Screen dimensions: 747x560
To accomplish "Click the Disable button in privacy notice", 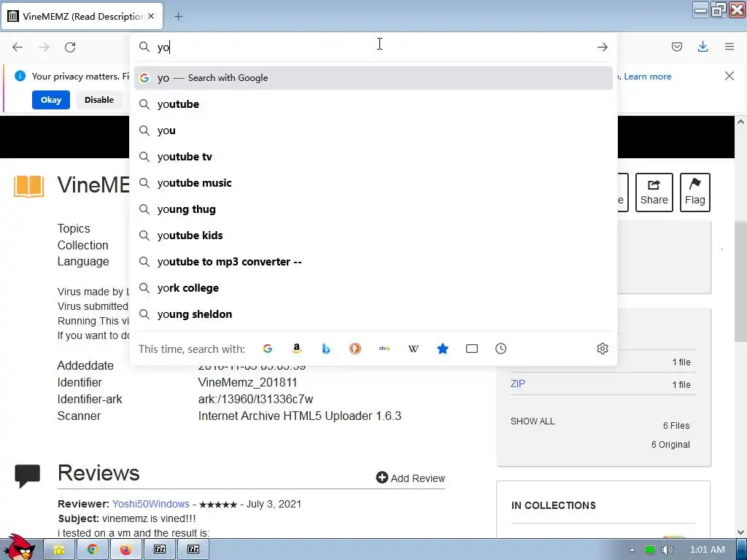I will [99, 100].
